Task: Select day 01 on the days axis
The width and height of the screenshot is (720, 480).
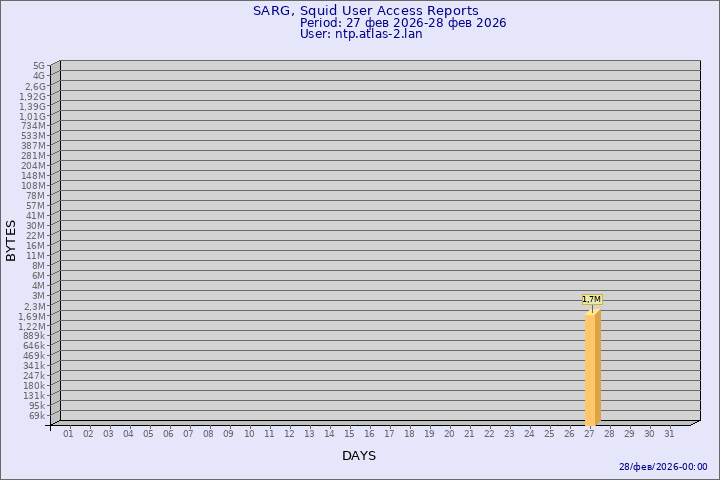Action: coord(68,433)
